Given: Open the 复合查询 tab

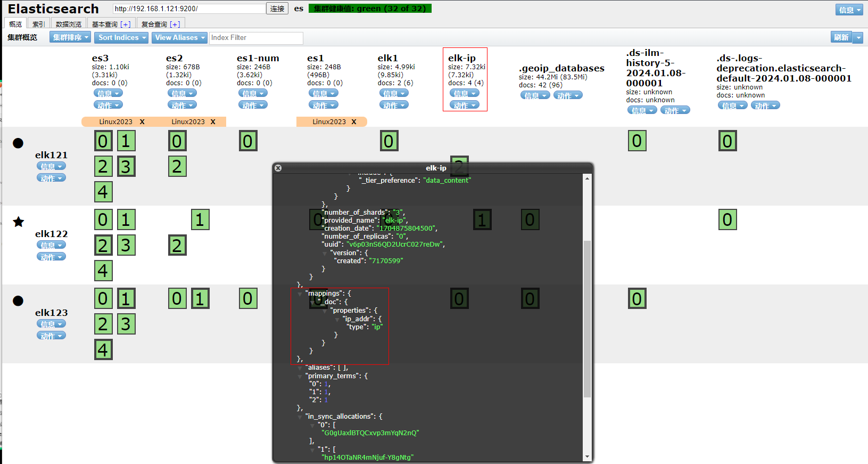Looking at the screenshot, I should [160, 24].
